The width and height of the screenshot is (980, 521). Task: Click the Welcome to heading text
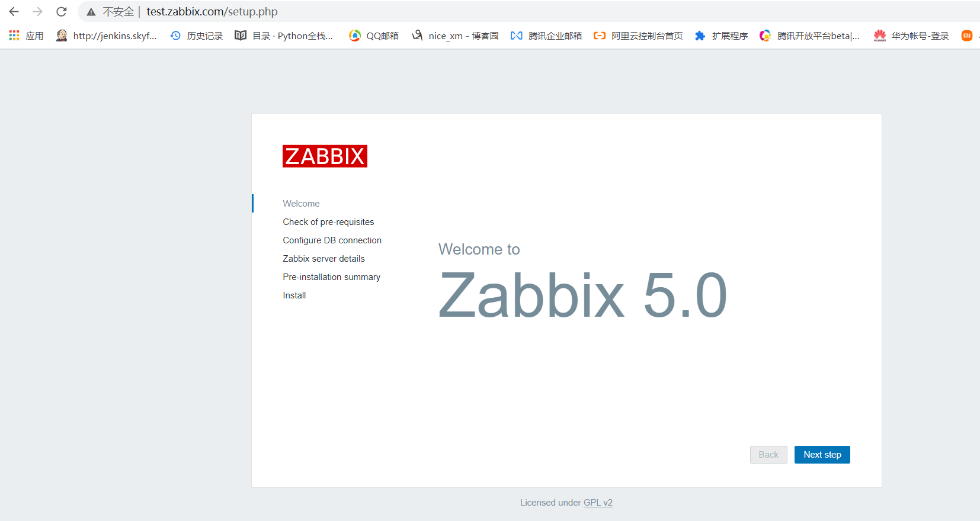[479, 249]
